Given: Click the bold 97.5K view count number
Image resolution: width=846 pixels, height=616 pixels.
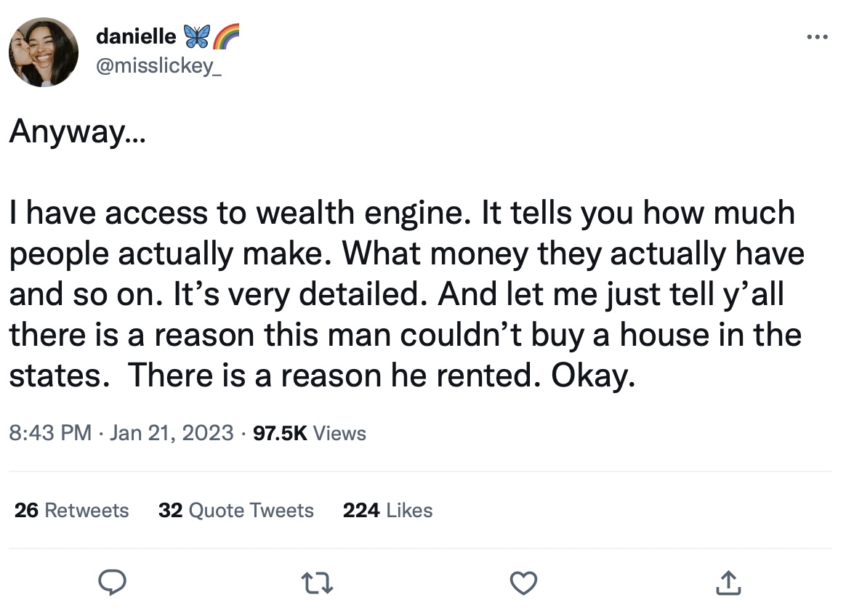Looking at the screenshot, I should [279, 434].
